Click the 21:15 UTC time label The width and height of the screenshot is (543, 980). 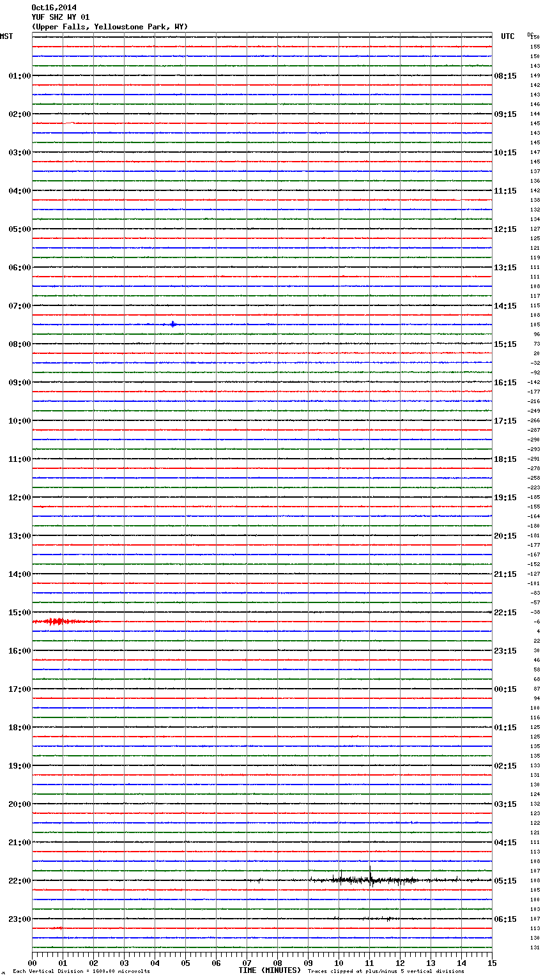tap(505, 574)
